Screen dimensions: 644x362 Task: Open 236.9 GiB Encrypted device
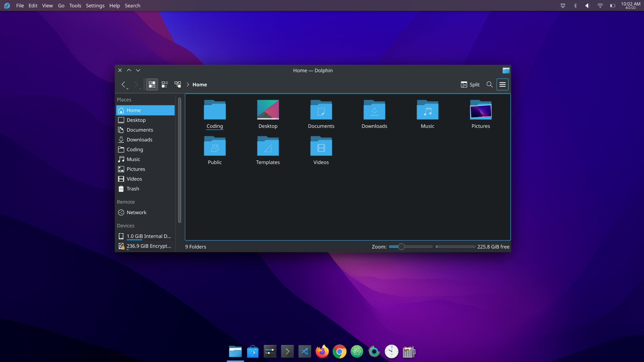point(145,246)
